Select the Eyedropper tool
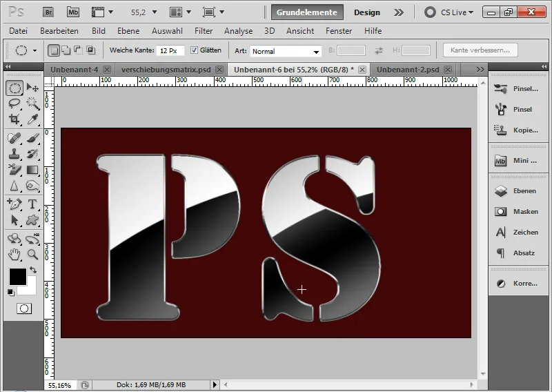 [32, 119]
